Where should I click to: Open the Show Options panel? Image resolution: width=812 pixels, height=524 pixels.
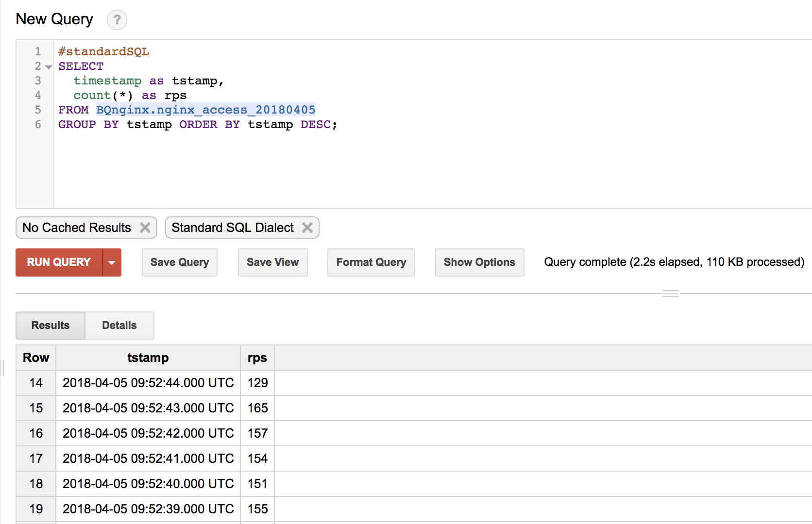point(479,262)
